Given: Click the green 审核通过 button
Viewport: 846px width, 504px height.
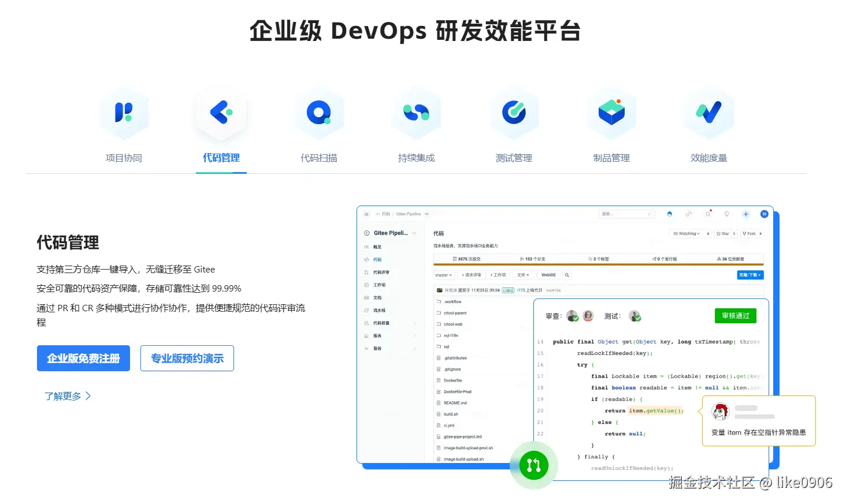Looking at the screenshot, I should [736, 316].
